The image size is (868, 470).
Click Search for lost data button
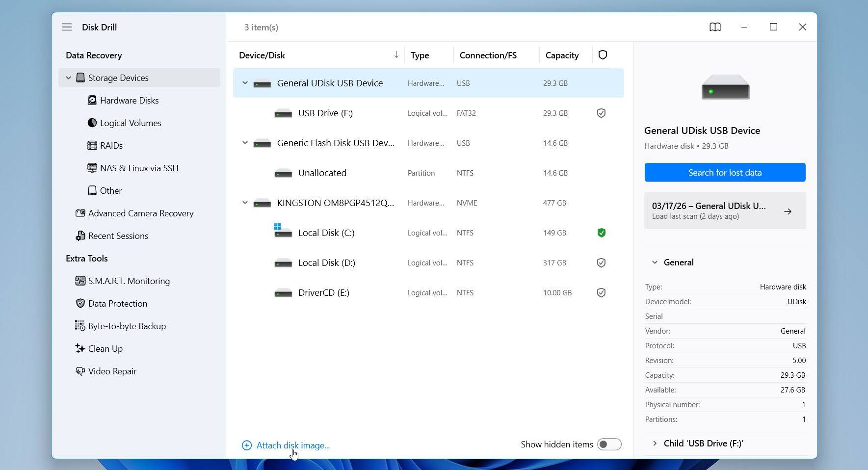725,172
